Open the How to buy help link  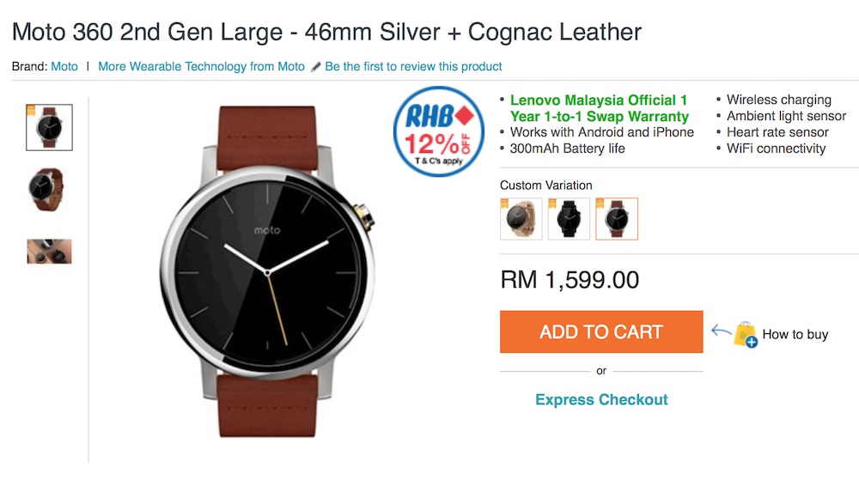[795, 334]
